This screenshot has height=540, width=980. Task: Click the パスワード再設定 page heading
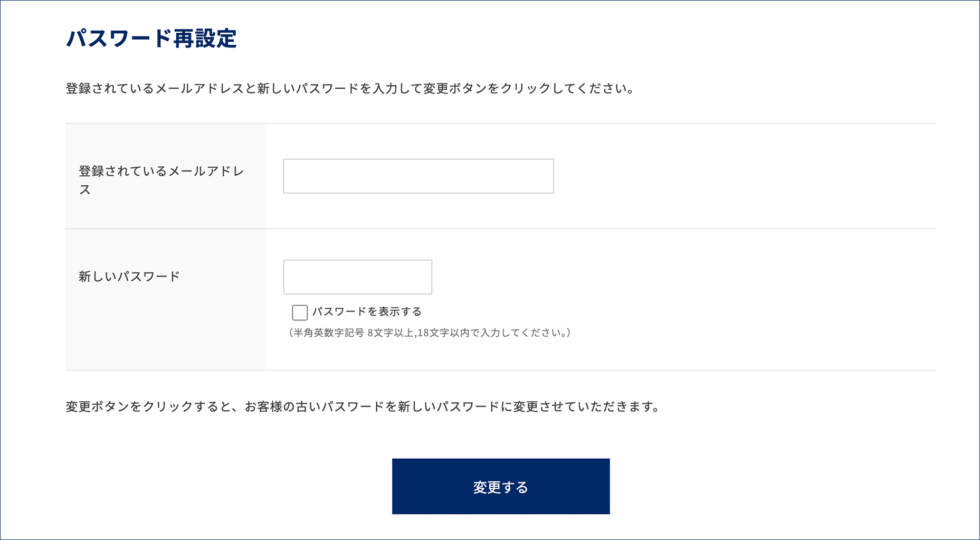151,39
